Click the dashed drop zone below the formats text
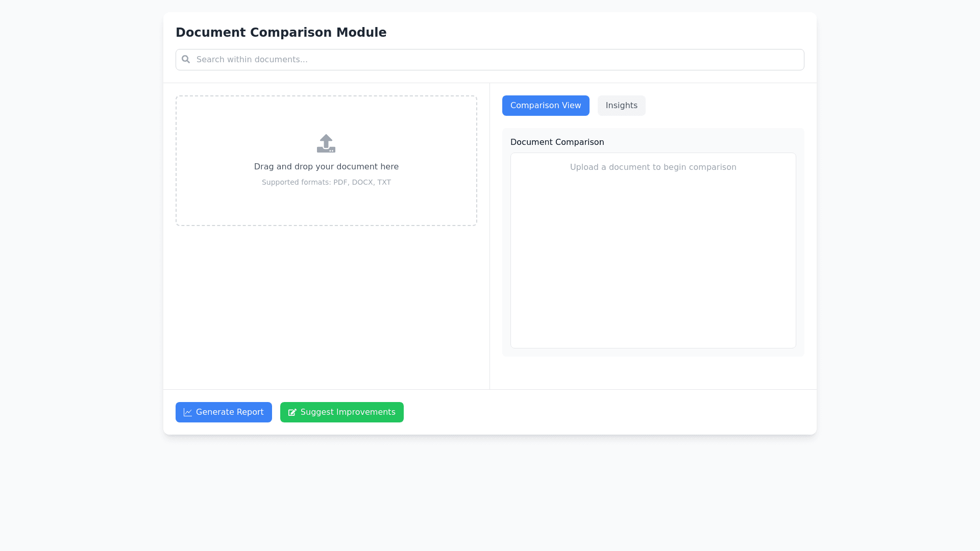Viewport: 980px width, 551px height. pos(326,207)
